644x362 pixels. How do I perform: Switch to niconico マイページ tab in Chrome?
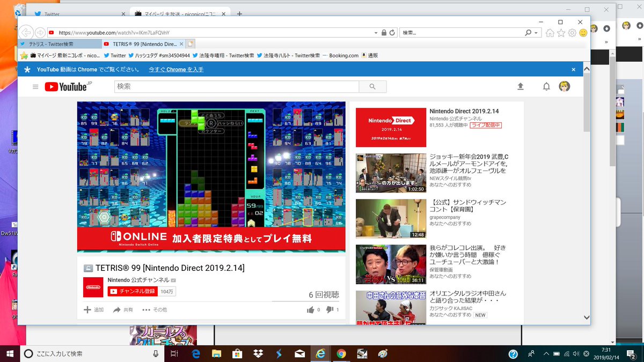(x=180, y=14)
